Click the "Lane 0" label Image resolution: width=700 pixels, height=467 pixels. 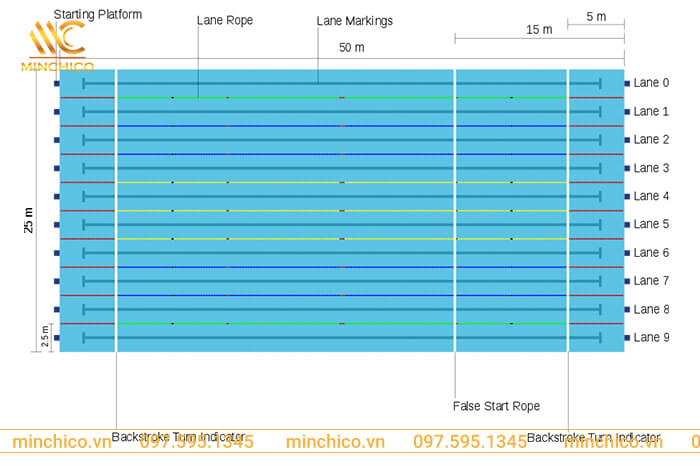(x=651, y=84)
